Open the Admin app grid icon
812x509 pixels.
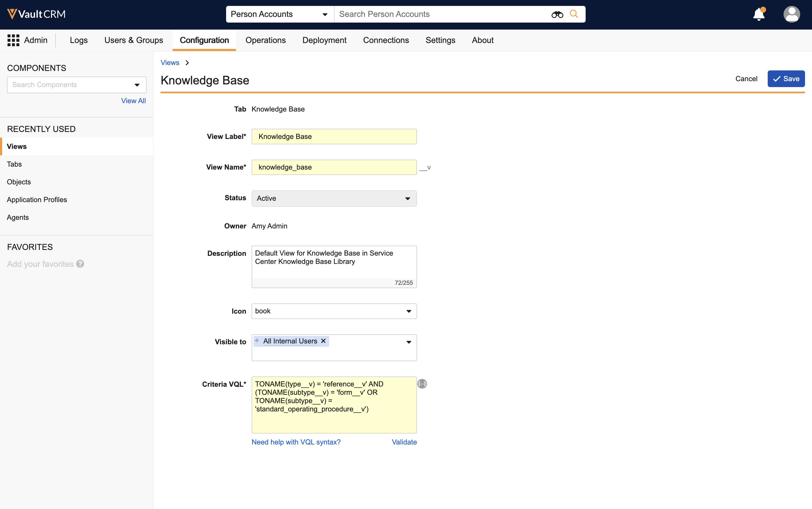coord(13,40)
